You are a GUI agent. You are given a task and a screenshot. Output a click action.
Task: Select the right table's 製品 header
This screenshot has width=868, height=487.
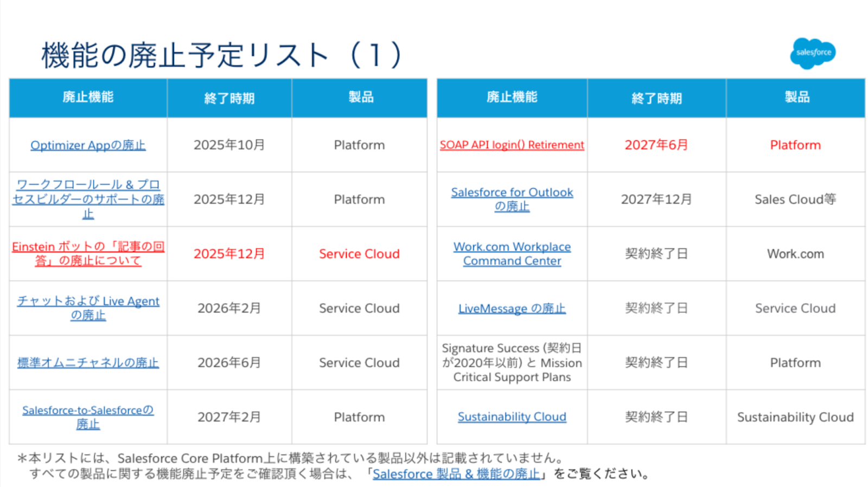click(796, 97)
